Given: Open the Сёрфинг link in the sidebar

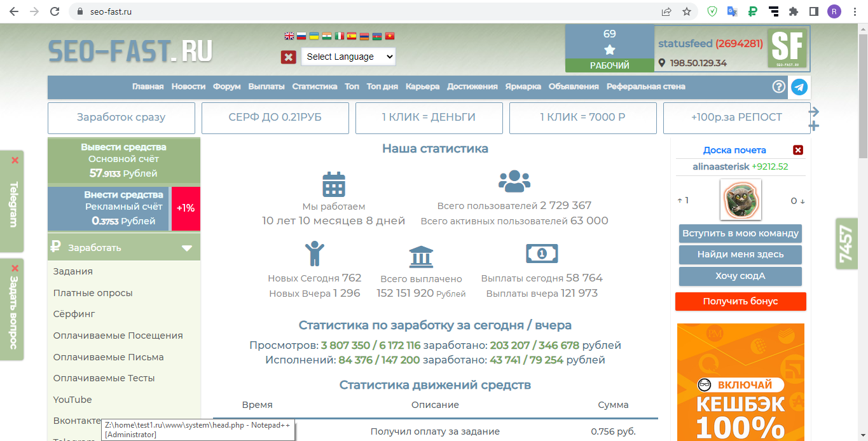Looking at the screenshot, I should click(x=74, y=314).
